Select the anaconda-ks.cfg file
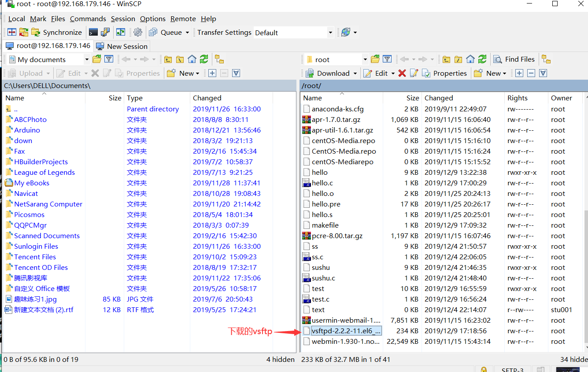The width and height of the screenshot is (588, 372). 337,109
